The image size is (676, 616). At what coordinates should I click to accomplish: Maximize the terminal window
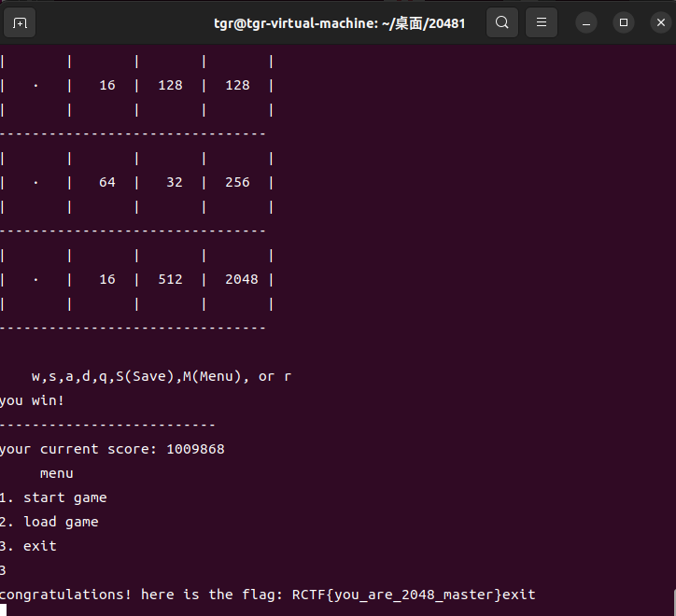(x=624, y=22)
